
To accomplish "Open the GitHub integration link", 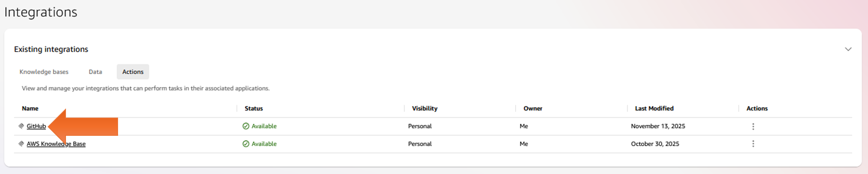I will click(36, 126).
